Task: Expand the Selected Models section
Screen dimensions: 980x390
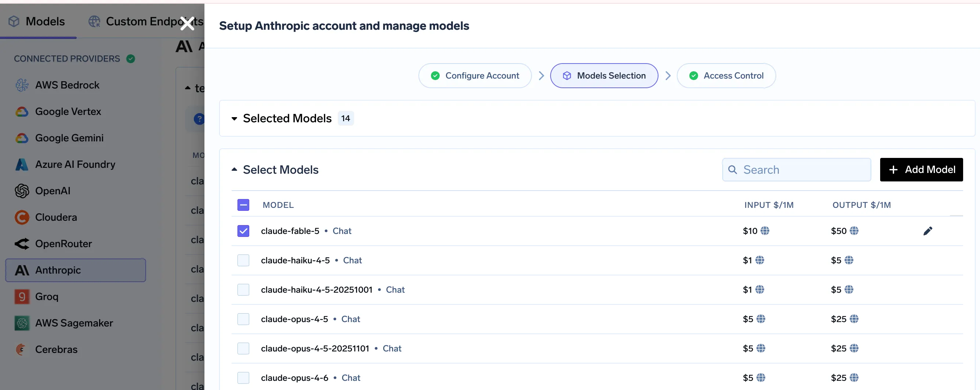Action: [x=234, y=119]
